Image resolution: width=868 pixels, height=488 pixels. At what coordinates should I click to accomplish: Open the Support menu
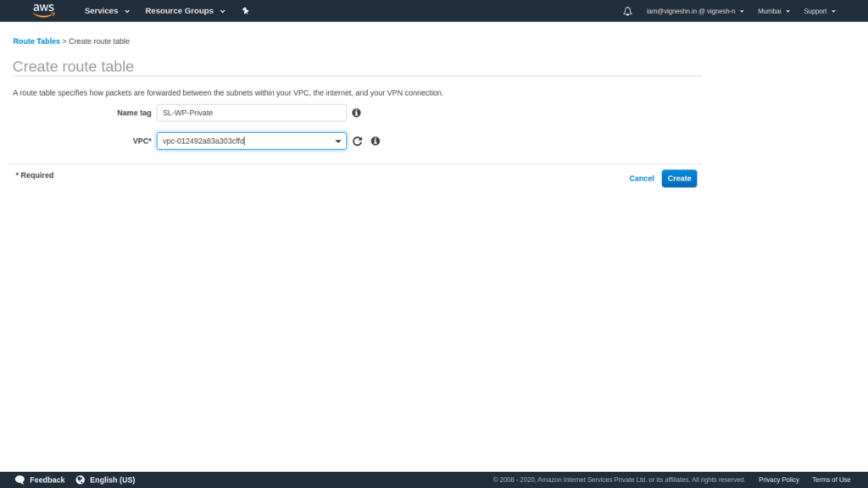point(820,11)
